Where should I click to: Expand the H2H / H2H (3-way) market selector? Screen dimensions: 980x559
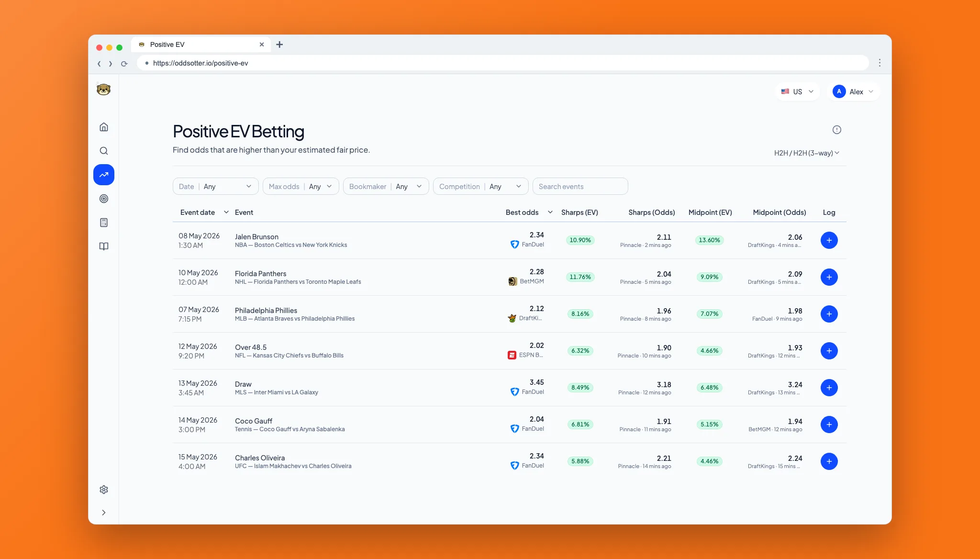coord(807,153)
